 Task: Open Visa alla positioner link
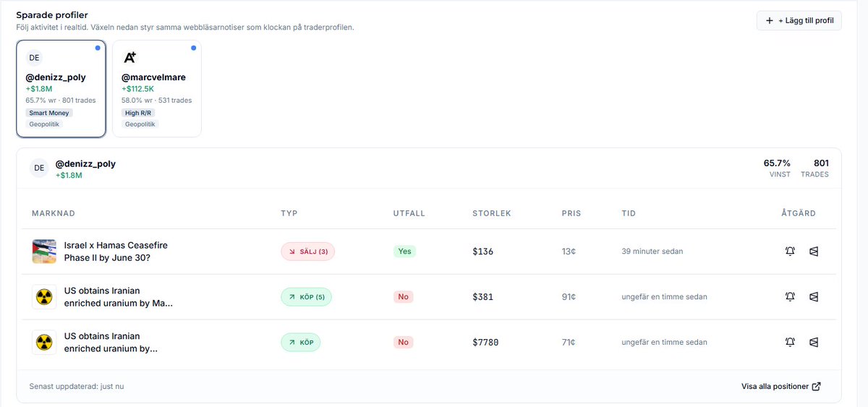click(x=780, y=387)
